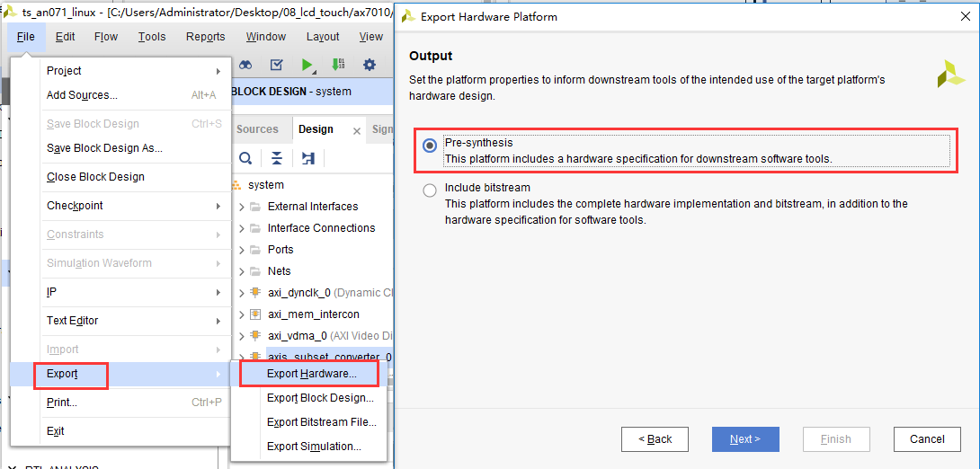The width and height of the screenshot is (980, 469).
Task: Click search magnifier in Design panel
Action: point(245,158)
